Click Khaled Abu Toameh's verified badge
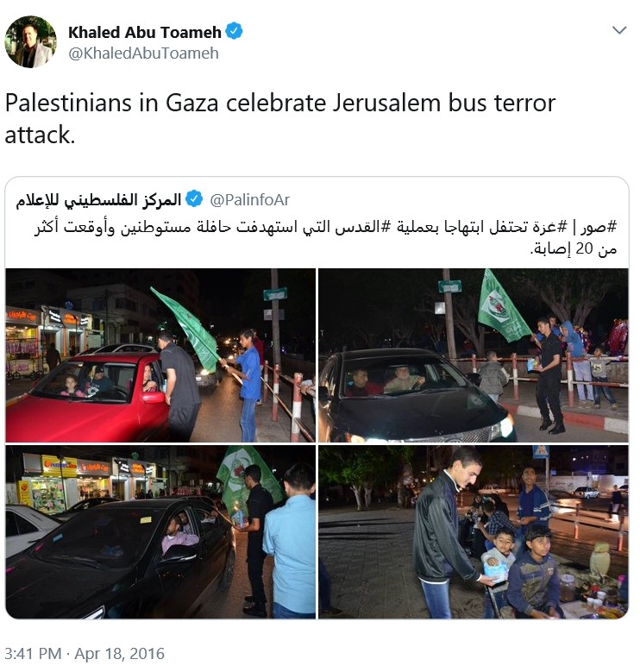640x672 pixels. pos(234,32)
